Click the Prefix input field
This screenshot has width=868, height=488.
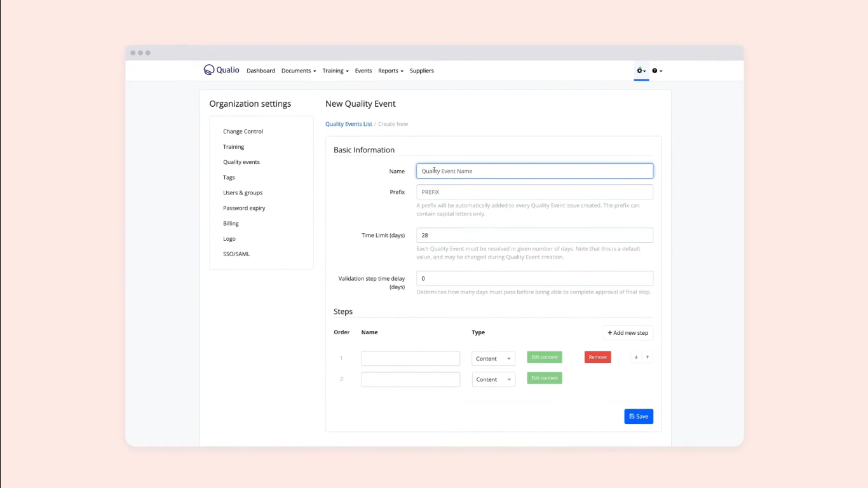pos(534,192)
